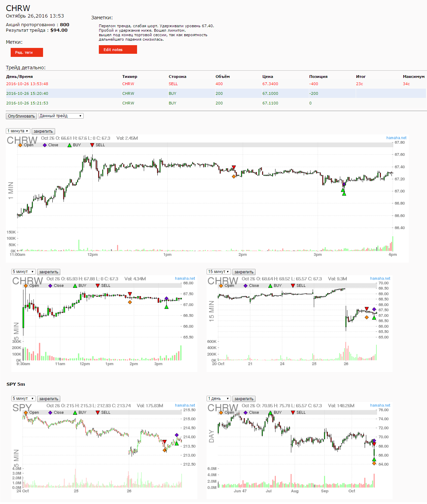Click BUY legend icon on 15-minute CHRW chart
Screen dimensions: 427x504
pyautogui.click(x=270, y=286)
